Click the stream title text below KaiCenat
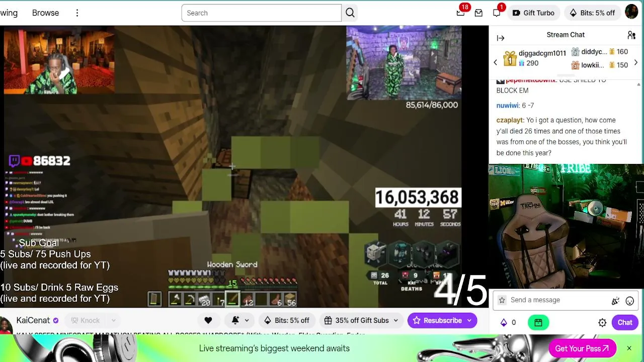 pos(191,335)
